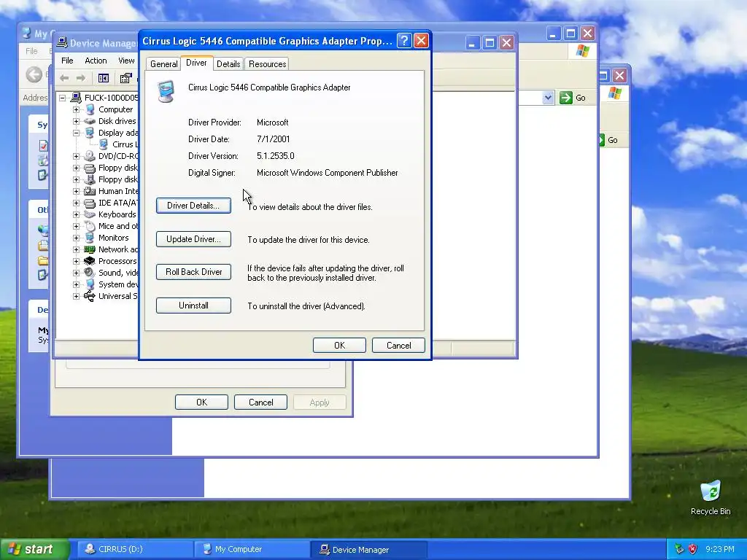Switch to My Computer taskbar window
The image size is (747, 560).
coord(252,549)
